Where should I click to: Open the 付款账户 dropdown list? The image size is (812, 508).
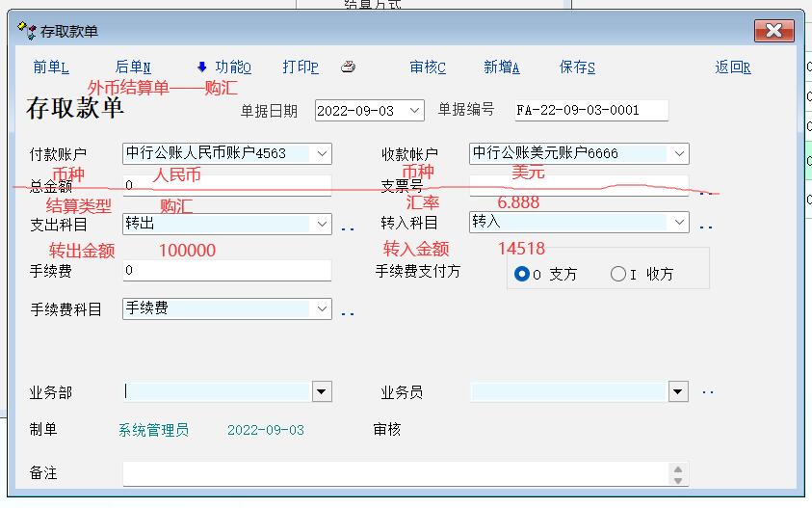322,153
